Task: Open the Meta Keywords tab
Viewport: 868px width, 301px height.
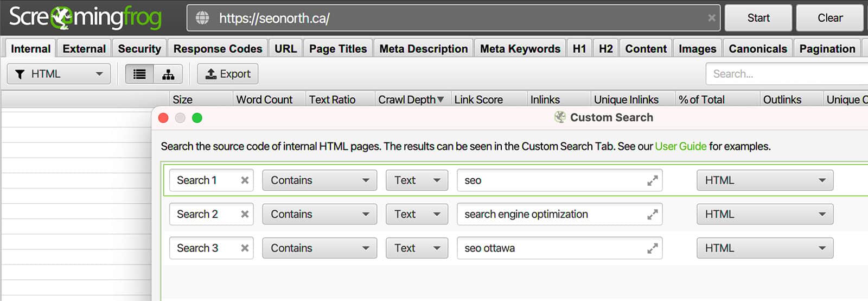Action: click(x=520, y=48)
